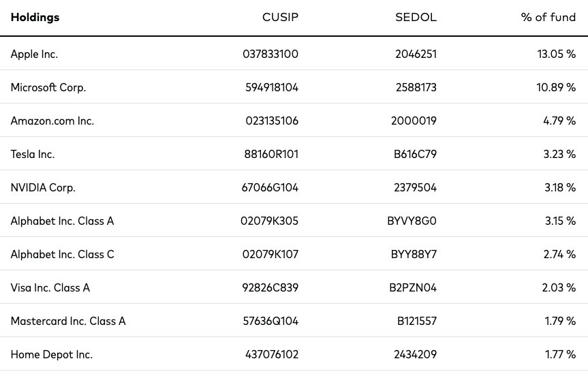Click Visa's SEDOL code B2PZN04

(x=413, y=287)
